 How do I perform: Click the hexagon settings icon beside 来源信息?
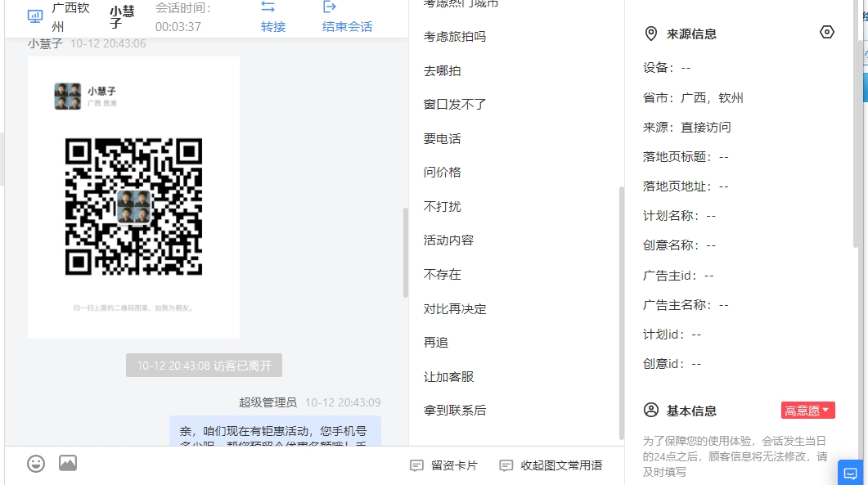[826, 32]
